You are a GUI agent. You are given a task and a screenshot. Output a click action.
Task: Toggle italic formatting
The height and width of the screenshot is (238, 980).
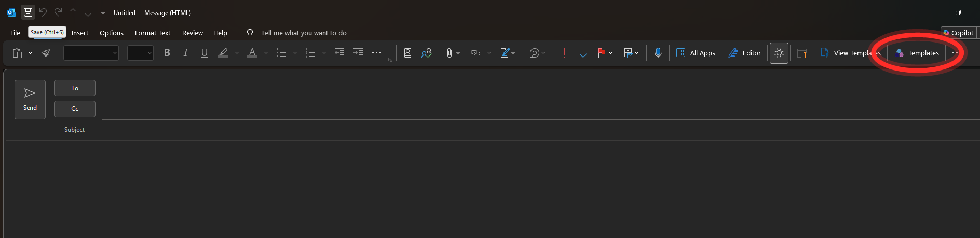185,53
